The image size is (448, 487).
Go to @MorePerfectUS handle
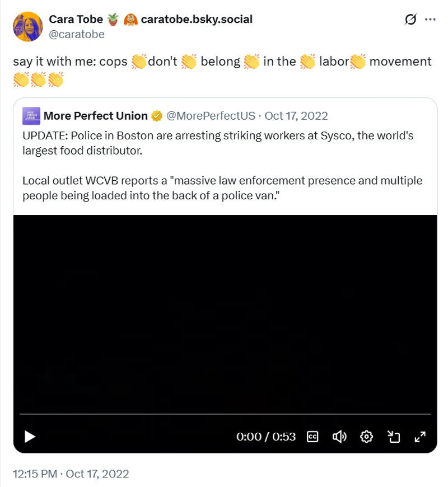point(211,116)
